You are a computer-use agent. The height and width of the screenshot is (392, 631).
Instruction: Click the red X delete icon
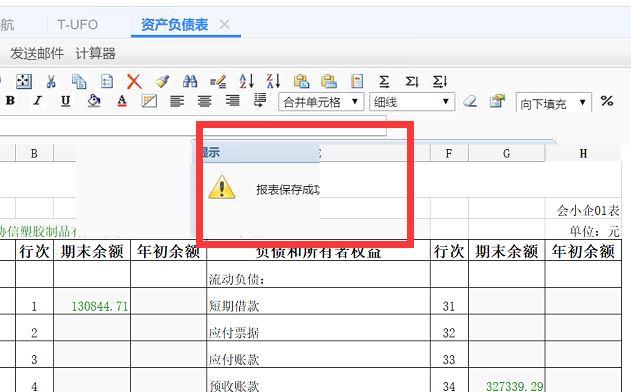134,81
